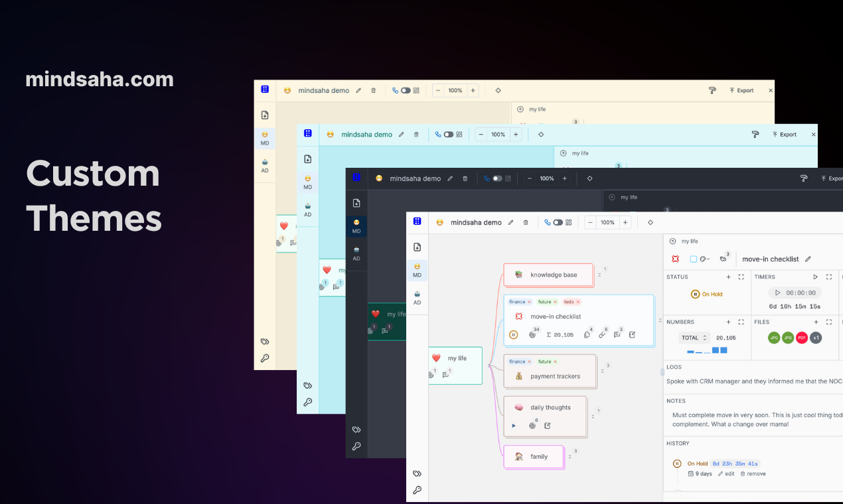Add a number with NUMBERS plus
This screenshot has height=504, width=843.
point(728,322)
